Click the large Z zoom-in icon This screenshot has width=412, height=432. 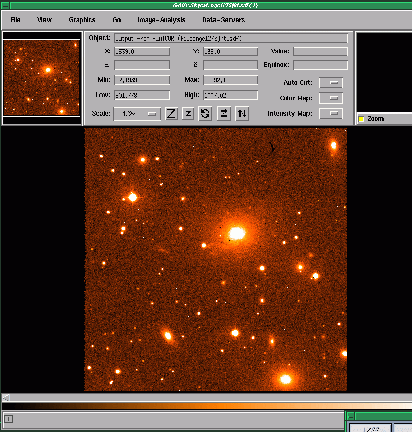tap(171, 114)
